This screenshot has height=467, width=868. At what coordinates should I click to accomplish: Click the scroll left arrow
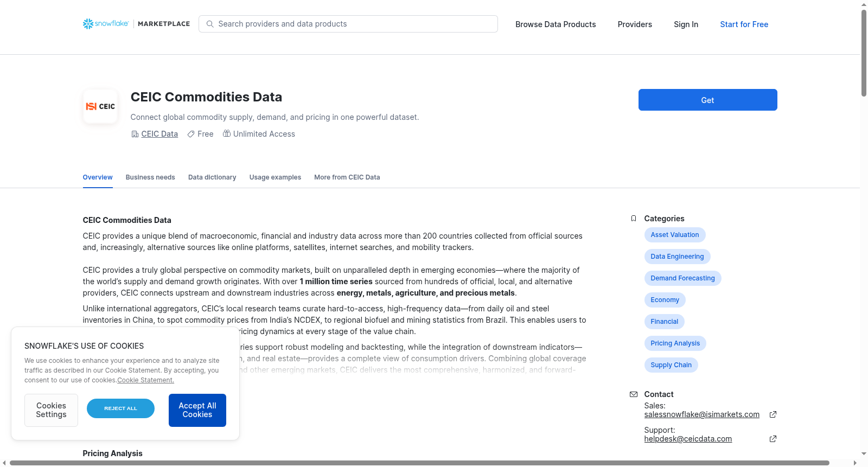point(4,463)
